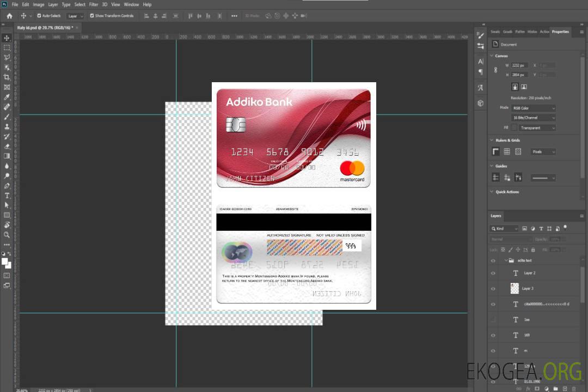
Task: Select the History Brush tool
Action: click(7, 137)
